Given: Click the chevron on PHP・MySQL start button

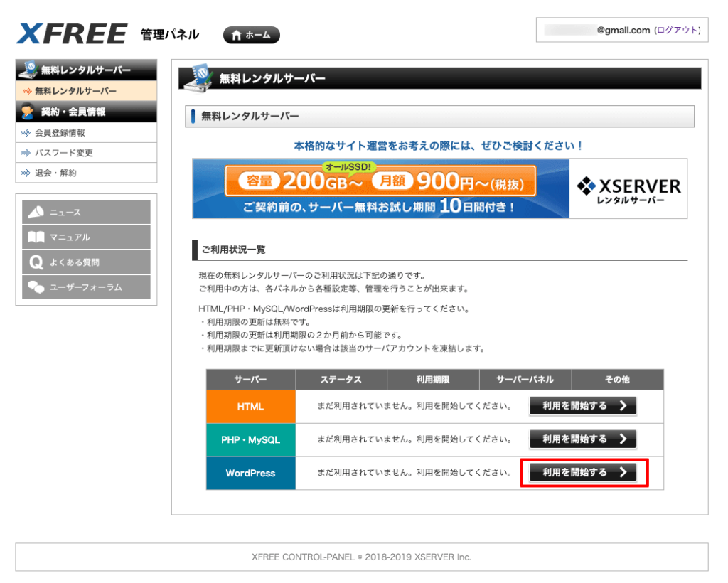Looking at the screenshot, I should tap(623, 439).
